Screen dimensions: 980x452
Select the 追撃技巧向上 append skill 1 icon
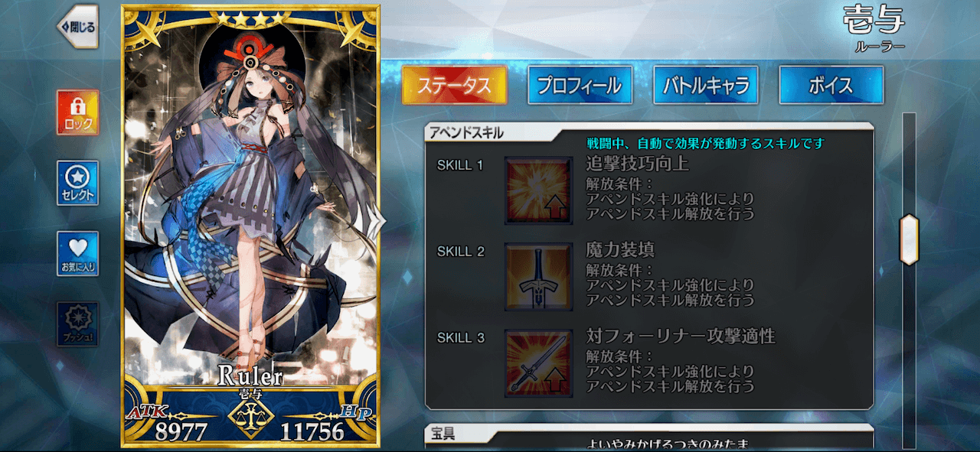538,190
